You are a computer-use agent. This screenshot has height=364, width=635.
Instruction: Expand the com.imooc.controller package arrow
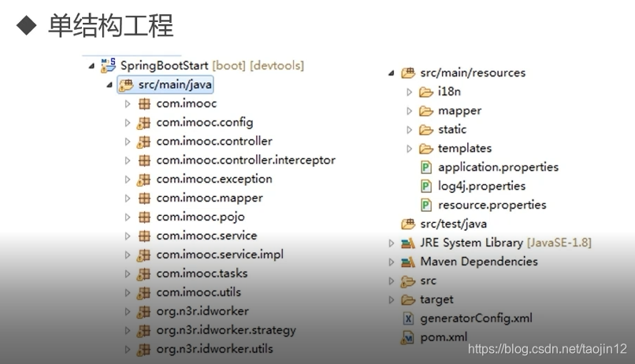coord(128,142)
